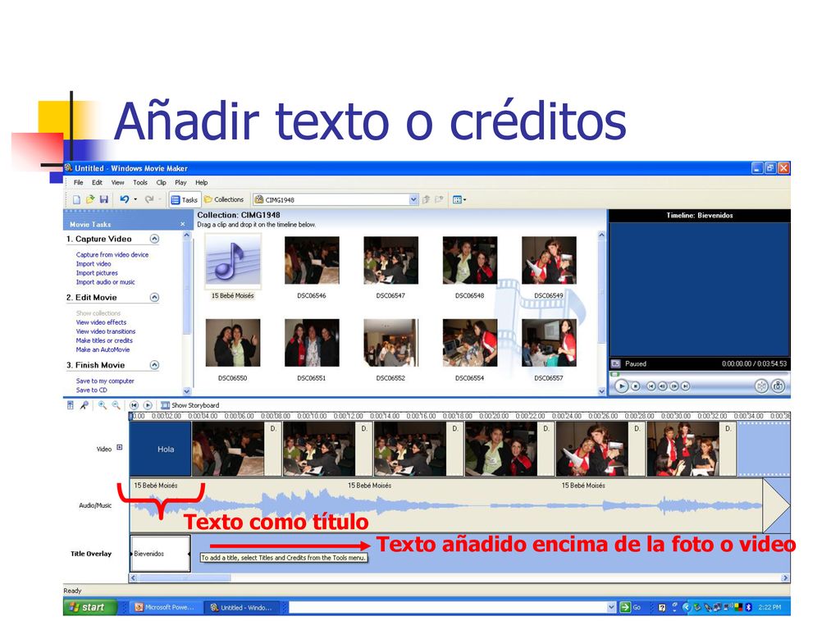Open the Tools menu
The width and height of the screenshot is (840, 630).
click(139, 182)
